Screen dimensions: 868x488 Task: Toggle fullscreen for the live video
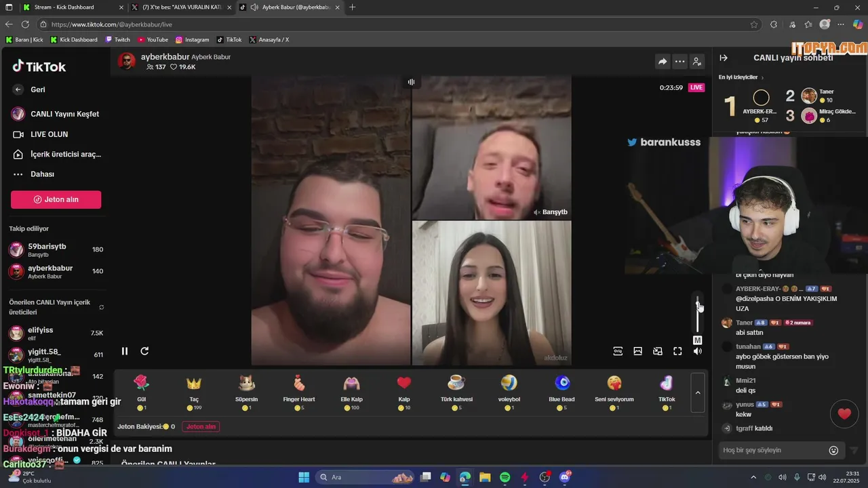(677, 351)
